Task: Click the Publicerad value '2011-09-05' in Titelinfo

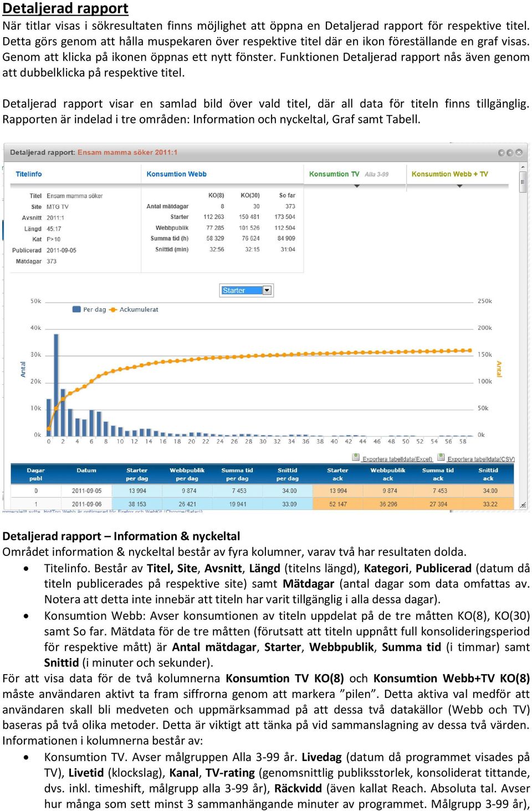Action: [x=62, y=251]
